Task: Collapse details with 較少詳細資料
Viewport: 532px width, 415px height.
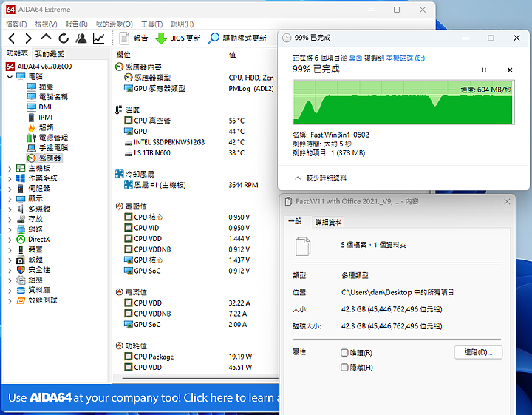Action: (x=321, y=178)
